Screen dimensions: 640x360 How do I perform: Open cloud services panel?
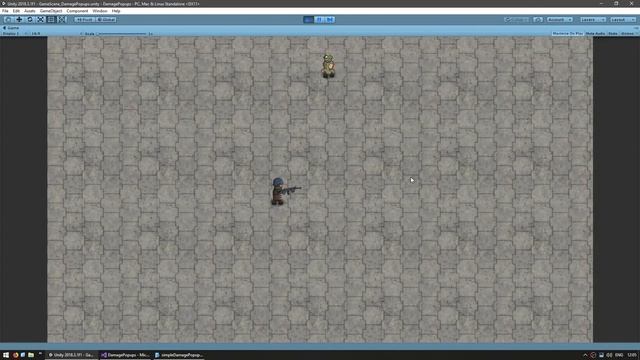click(538, 20)
